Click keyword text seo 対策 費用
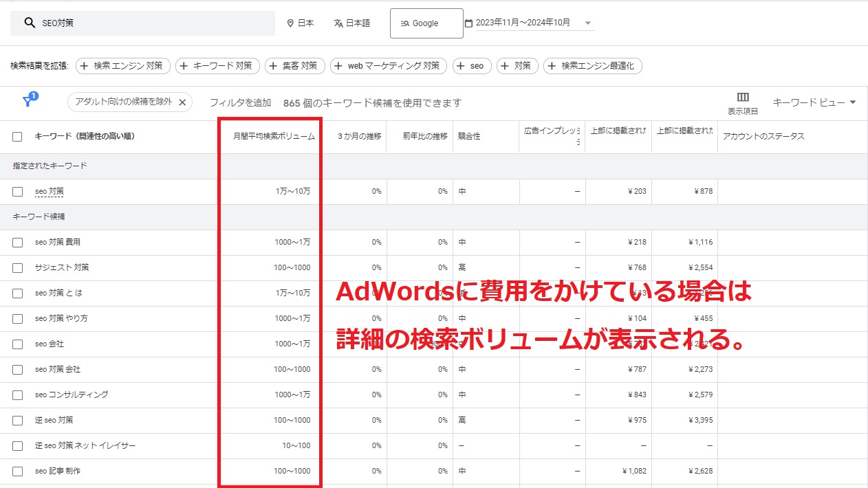 click(x=58, y=243)
